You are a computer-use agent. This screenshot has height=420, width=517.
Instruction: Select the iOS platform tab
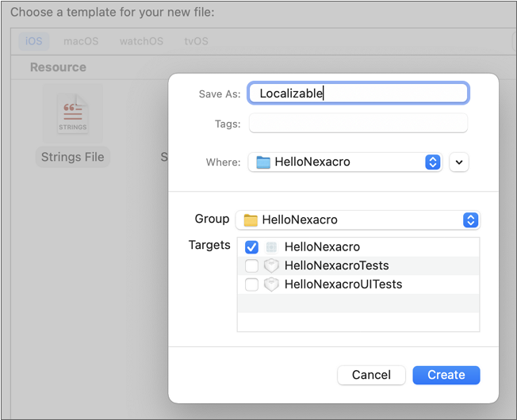[x=34, y=41]
